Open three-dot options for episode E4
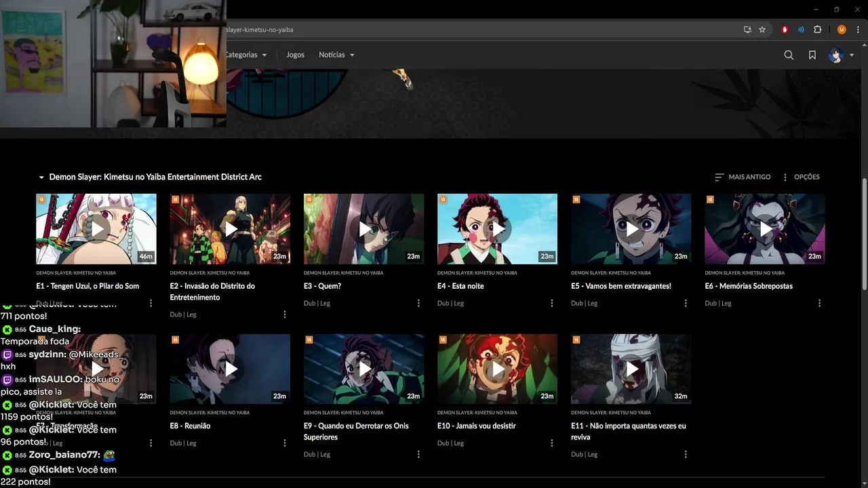This screenshot has width=868, height=488. tap(552, 303)
